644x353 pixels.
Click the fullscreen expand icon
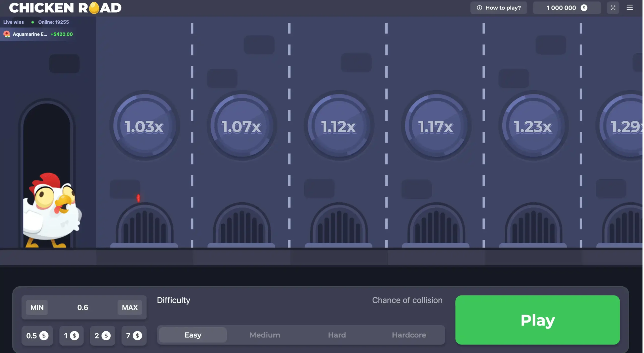pyautogui.click(x=613, y=8)
